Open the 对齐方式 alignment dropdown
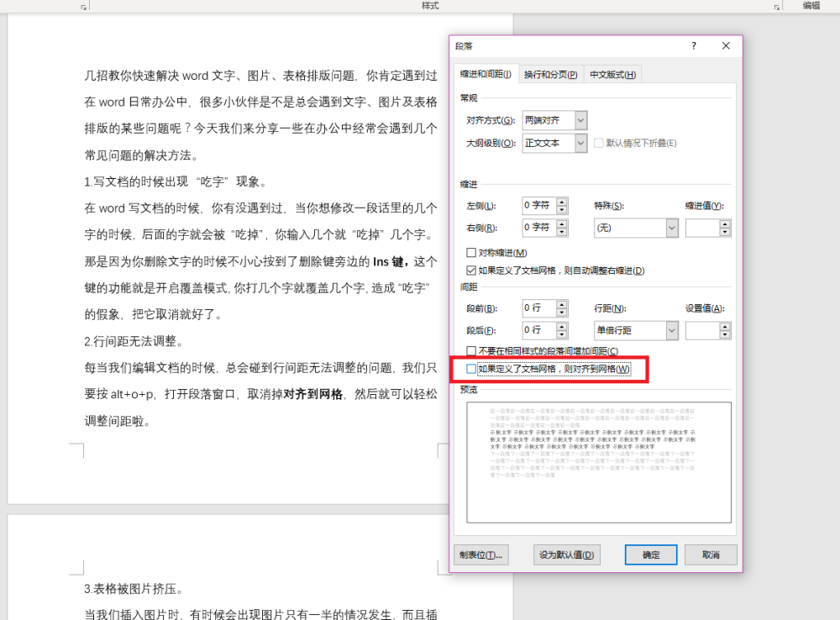Screen dimensions: 840x620 pos(580,120)
